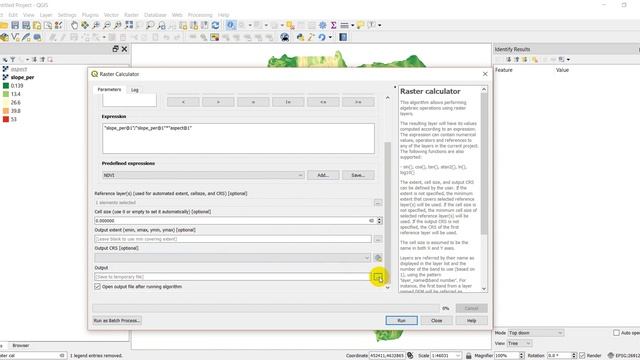Click the Pan Map to Selection icon
The height and width of the screenshot is (360, 640).
click(85, 25)
